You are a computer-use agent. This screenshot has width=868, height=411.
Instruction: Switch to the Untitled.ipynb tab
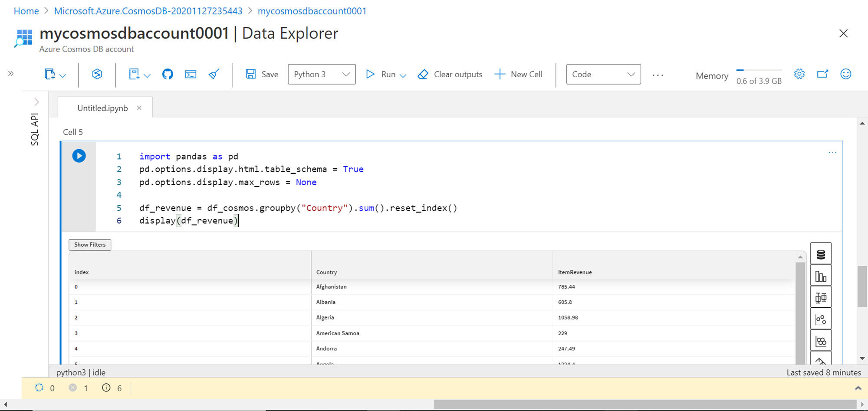pos(102,108)
